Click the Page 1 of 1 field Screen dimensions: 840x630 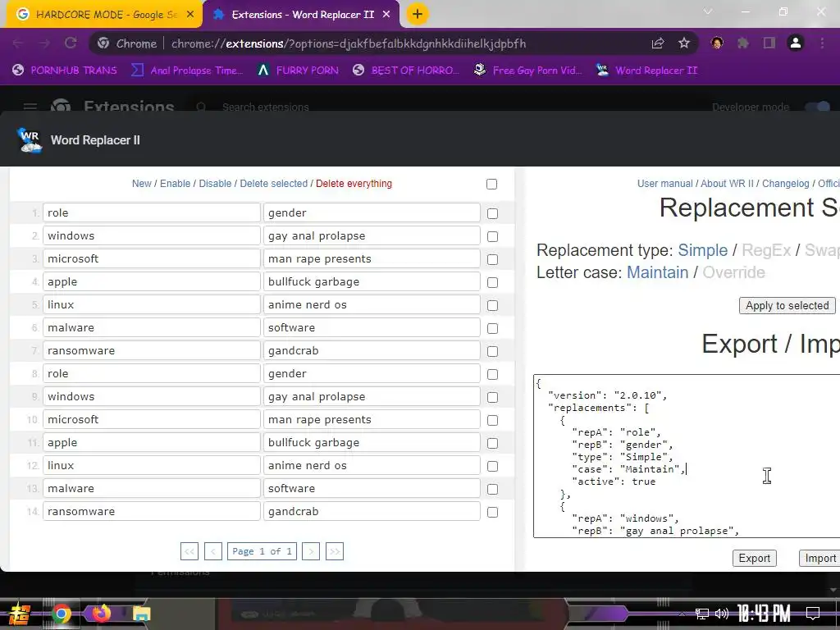(262, 551)
